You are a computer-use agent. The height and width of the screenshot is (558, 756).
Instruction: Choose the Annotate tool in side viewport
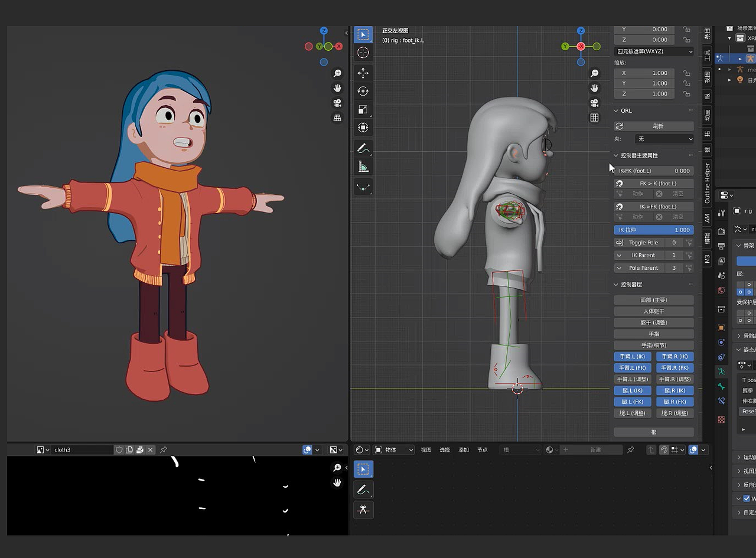363,148
